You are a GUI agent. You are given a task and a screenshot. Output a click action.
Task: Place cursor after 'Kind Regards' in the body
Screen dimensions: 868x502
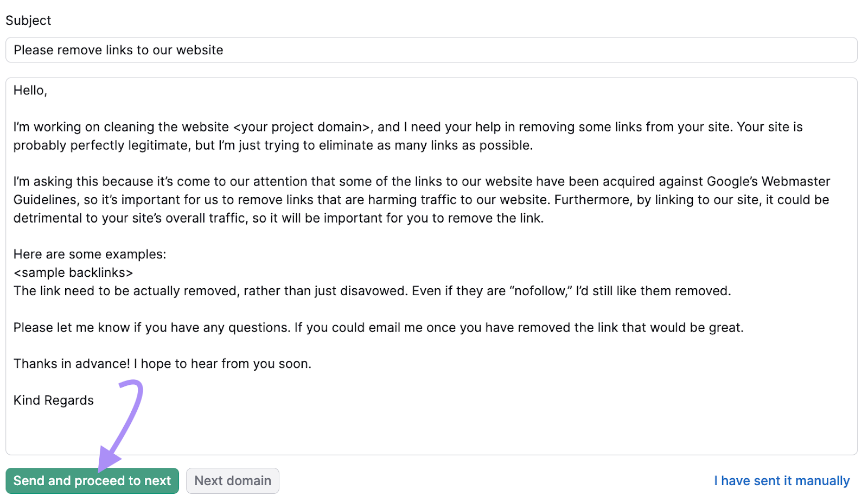pyautogui.click(x=94, y=400)
